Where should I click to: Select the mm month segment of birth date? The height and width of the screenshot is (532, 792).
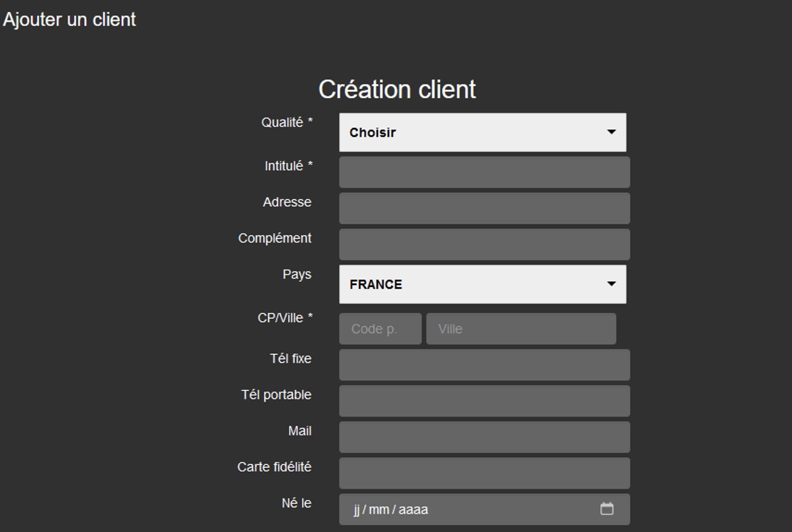click(x=379, y=510)
